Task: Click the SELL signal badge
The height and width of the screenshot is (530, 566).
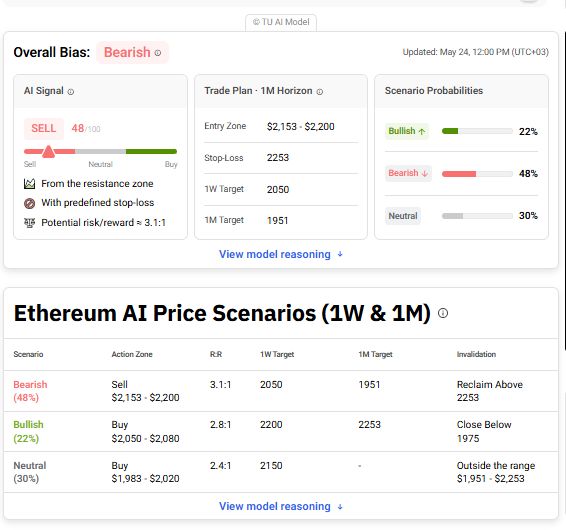Action: [x=44, y=128]
